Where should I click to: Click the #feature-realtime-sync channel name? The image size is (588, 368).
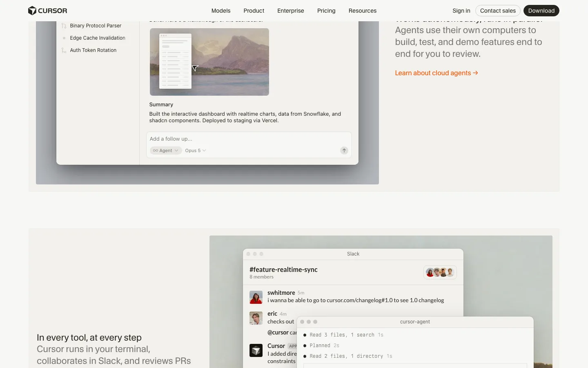click(x=283, y=269)
